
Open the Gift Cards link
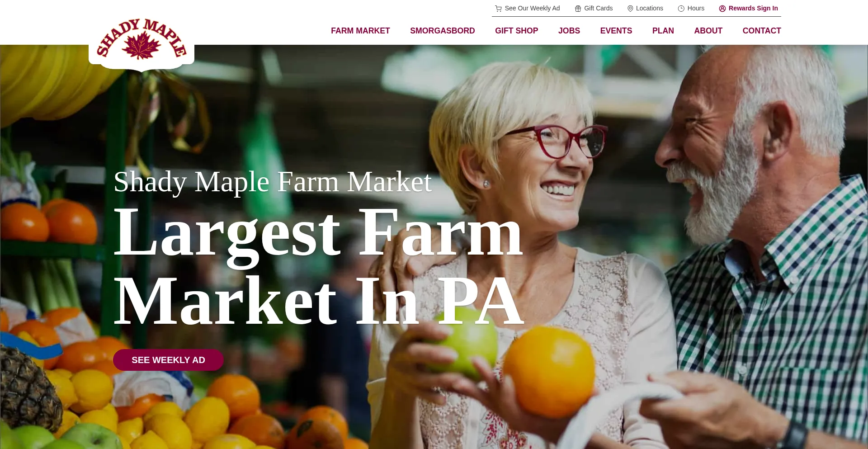click(x=598, y=8)
